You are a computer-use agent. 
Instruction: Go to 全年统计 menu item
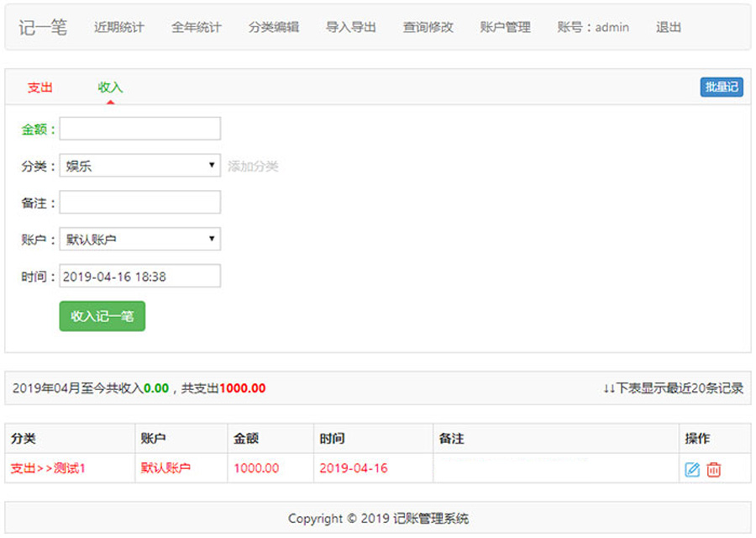(x=197, y=27)
